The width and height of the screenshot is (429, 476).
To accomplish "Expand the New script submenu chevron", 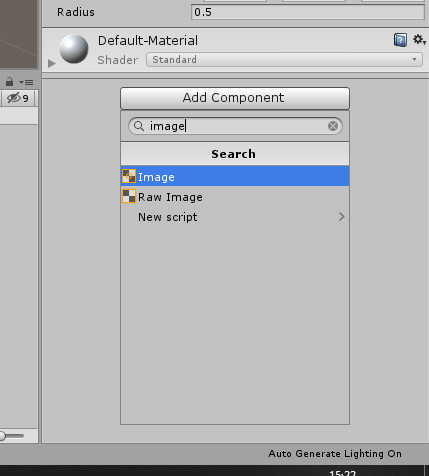I will tap(341, 217).
